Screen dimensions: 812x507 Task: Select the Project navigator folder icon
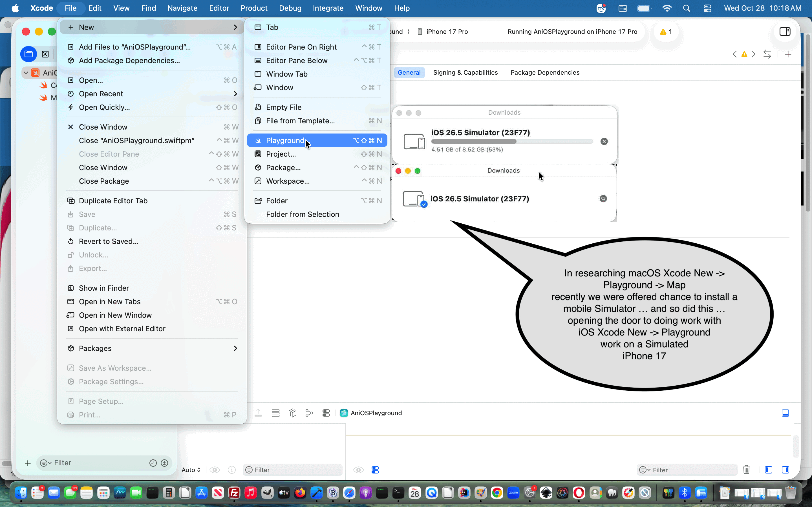point(28,54)
